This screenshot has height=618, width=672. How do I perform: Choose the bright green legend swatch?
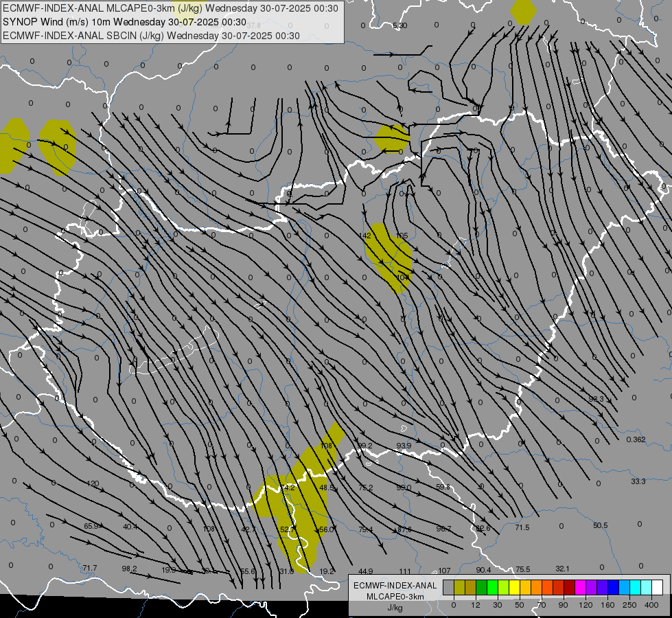coord(492,587)
